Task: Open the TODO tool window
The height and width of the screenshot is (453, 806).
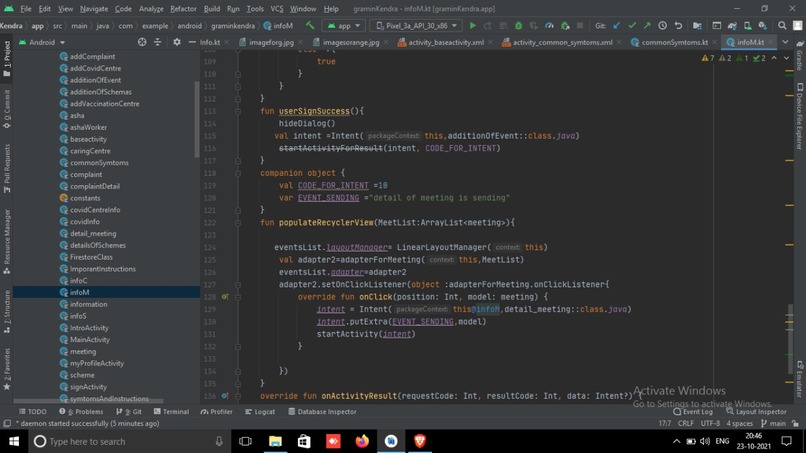Action: (x=32, y=411)
